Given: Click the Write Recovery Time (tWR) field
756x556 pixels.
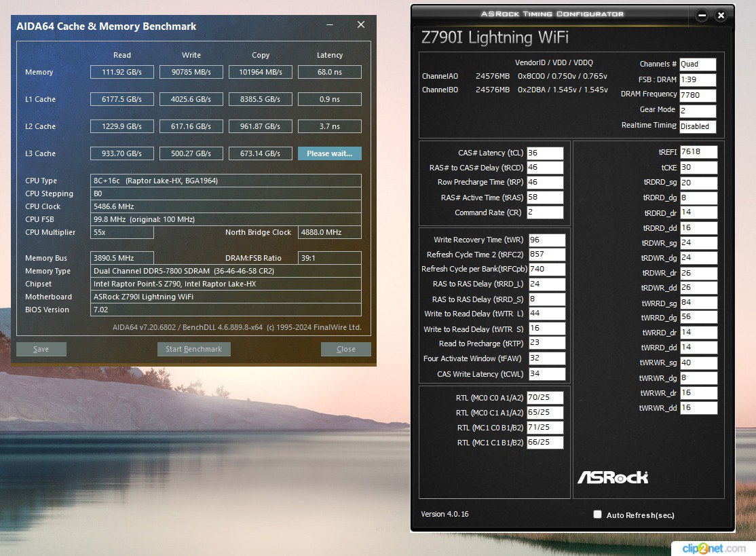Looking at the screenshot, I should point(547,240).
